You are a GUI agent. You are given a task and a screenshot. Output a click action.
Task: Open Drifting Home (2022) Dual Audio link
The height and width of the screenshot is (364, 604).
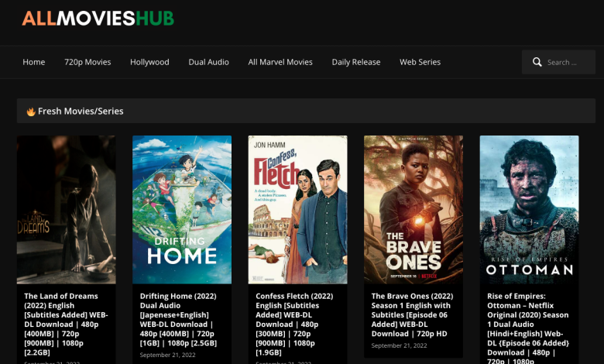tap(178, 319)
